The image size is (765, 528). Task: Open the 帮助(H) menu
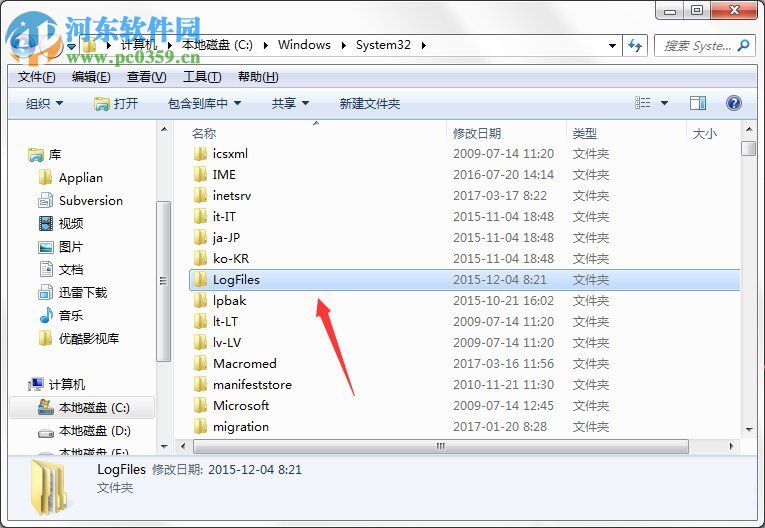[x=258, y=77]
